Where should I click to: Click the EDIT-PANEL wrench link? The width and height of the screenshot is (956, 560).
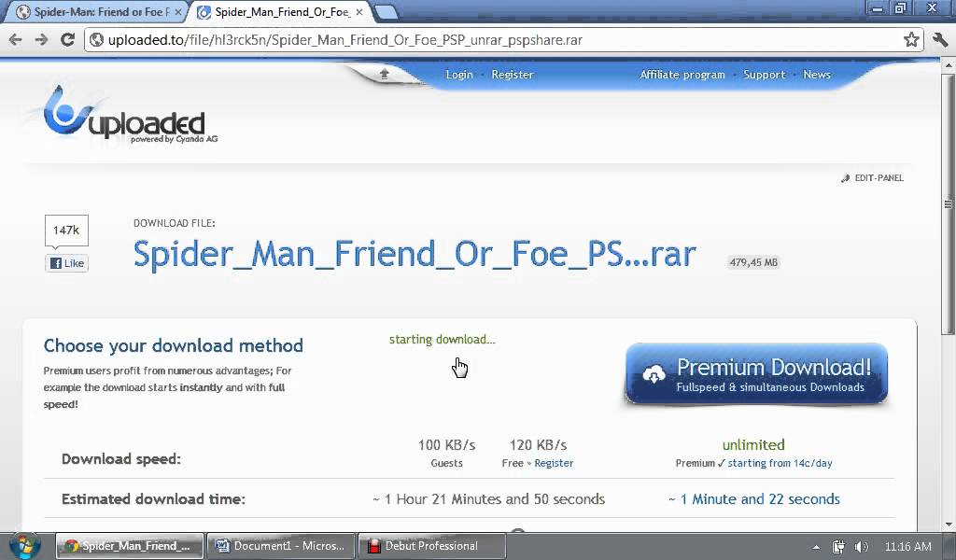pyautogui.click(x=873, y=178)
